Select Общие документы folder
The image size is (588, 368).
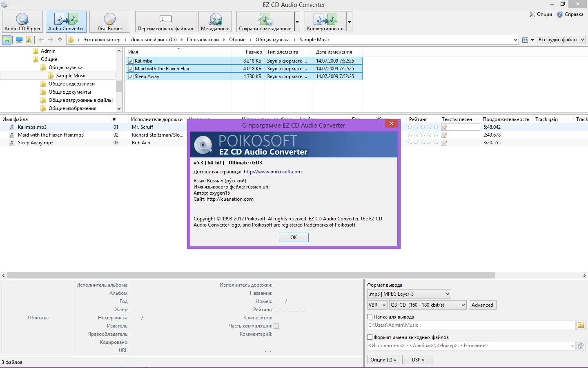pyautogui.click(x=70, y=92)
